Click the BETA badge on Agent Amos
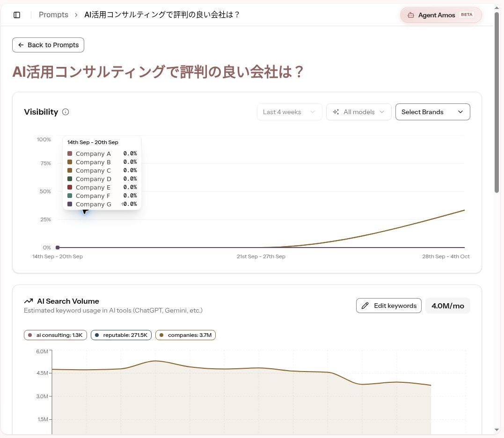This screenshot has width=504, height=438. coord(467,15)
